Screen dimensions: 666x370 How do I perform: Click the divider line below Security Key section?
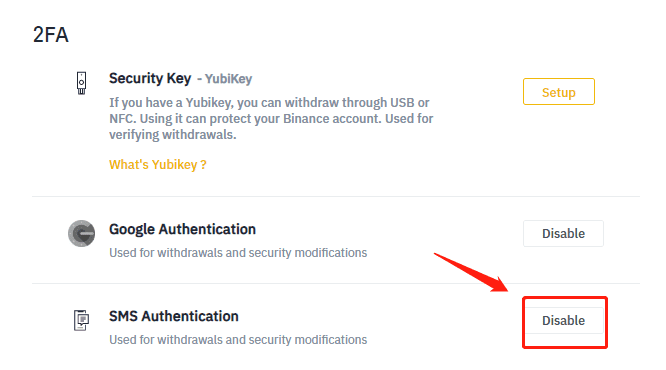[336, 196]
